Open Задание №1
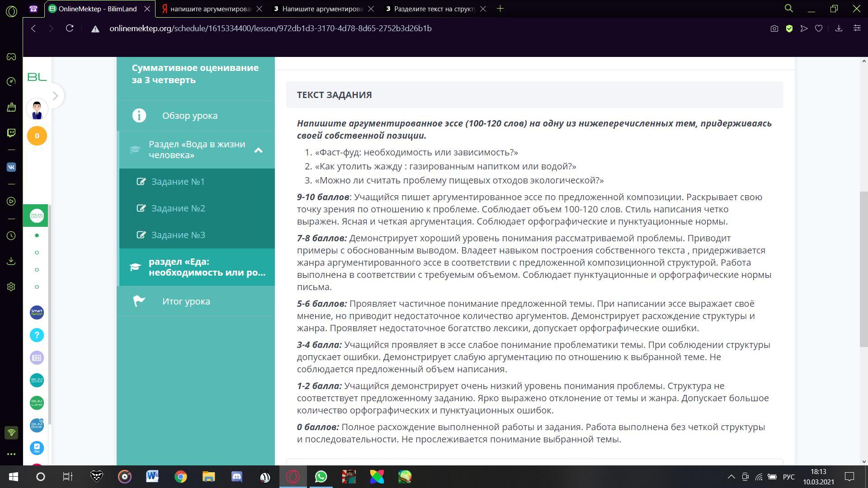The height and width of the screenshot is (488, 868). click(x=197, y=182)
